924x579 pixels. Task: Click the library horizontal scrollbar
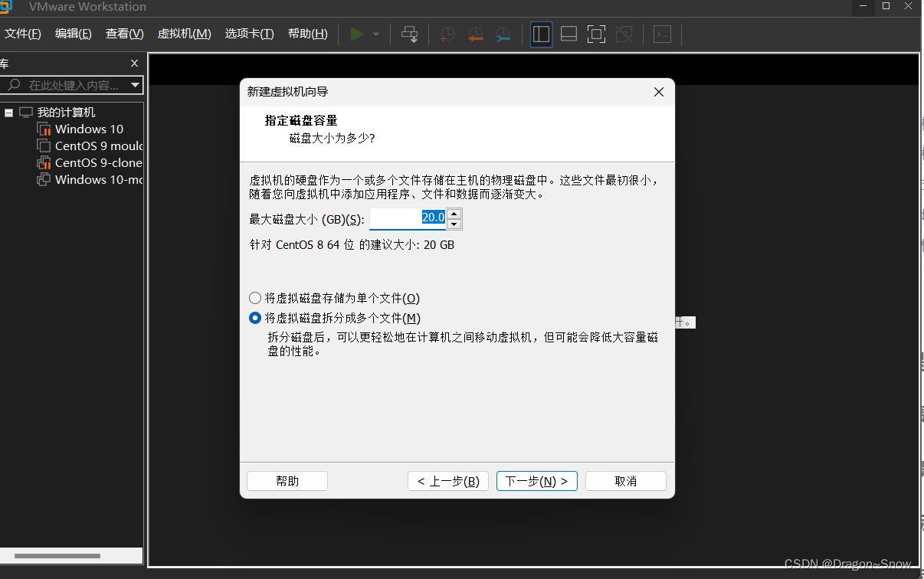click(x=57, y=556)
